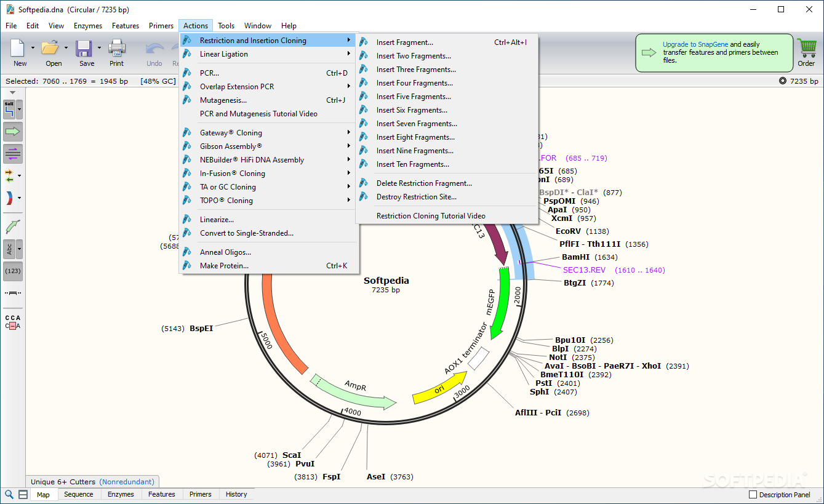Open the dropdown arrow next to New
Screen dimensions: 824x504
coord(33,47)
